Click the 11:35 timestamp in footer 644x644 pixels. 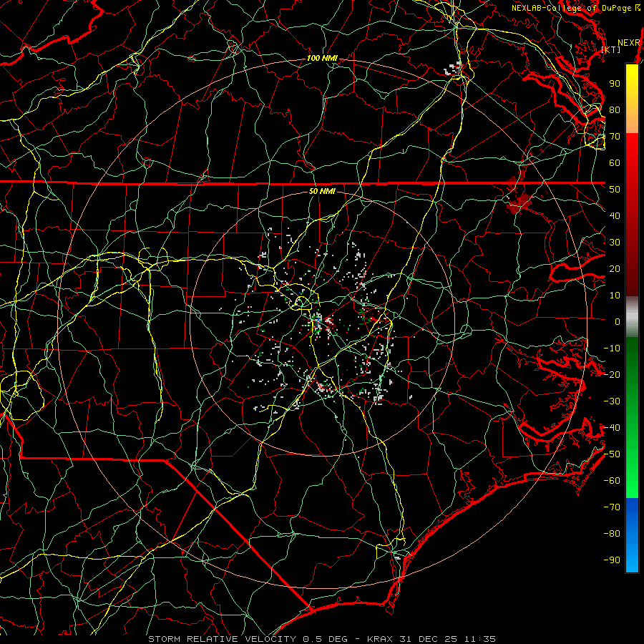480,639
